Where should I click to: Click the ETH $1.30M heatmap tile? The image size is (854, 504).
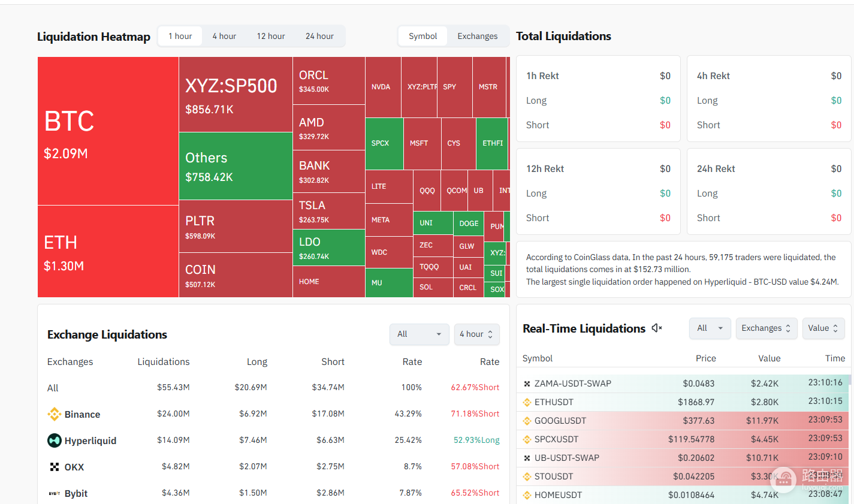coord(108,252)
